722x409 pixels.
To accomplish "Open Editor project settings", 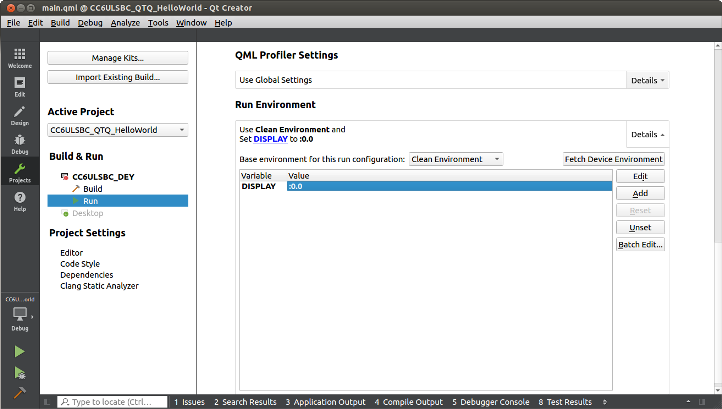I will 71,253.
